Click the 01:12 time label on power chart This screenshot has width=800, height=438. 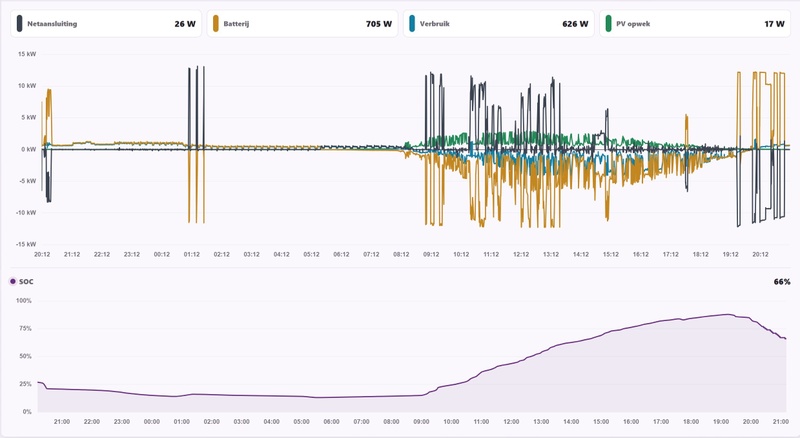tap(191, 254)
